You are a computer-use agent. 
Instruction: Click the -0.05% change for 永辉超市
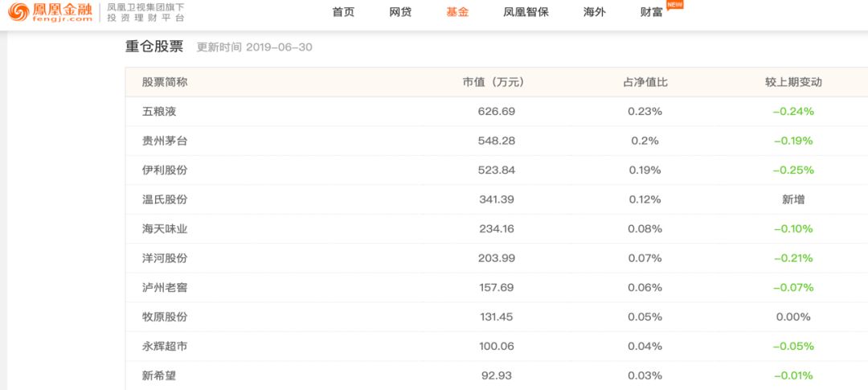(x=793, y=347)
